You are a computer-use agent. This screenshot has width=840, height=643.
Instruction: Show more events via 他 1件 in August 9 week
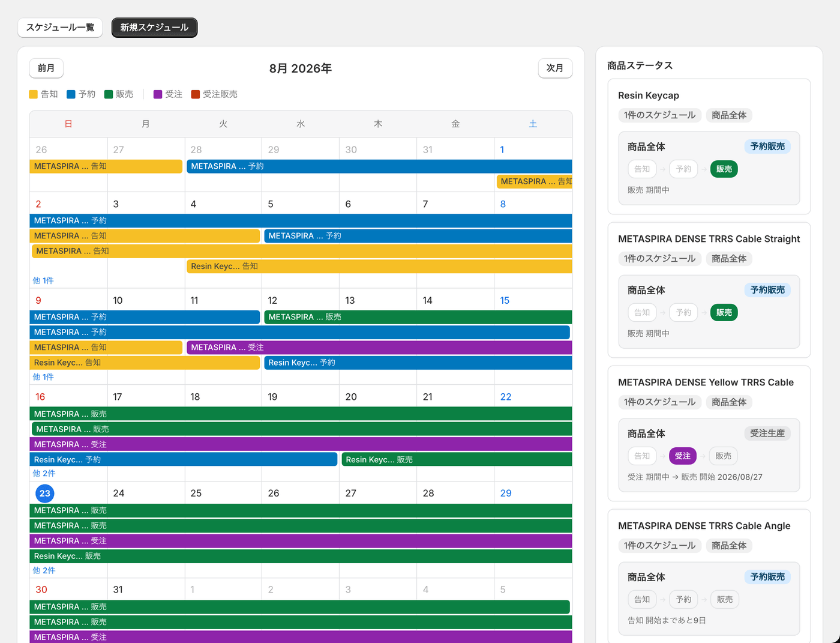click(43, 377)
